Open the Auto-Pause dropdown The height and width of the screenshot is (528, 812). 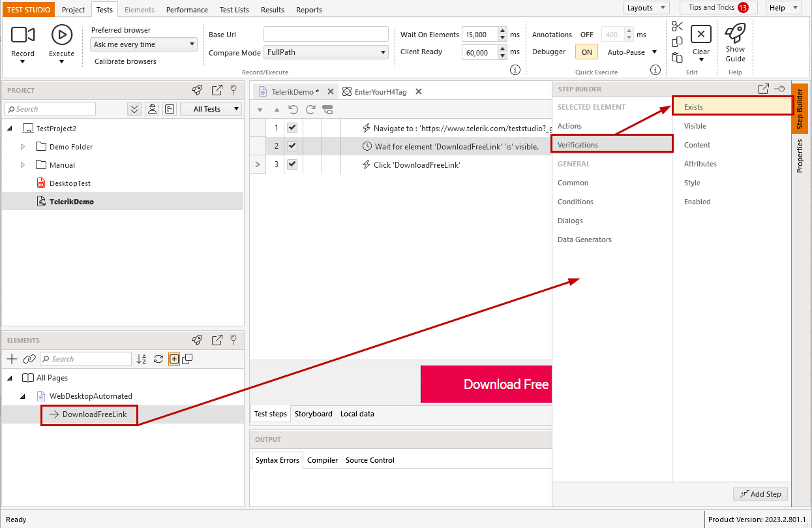coord(633,52)
